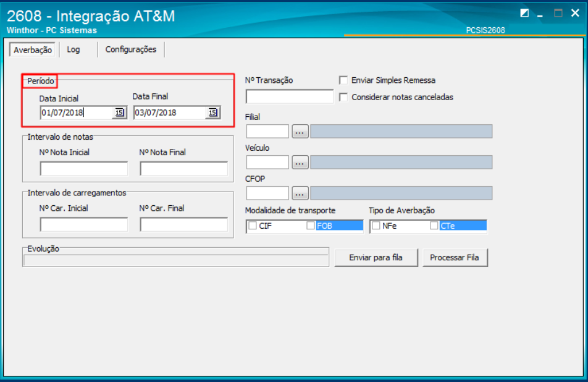This screenshot has width=588, height=382.
Task: Click the Nº Car. Inicial field
Action: [x=84, y=224]
